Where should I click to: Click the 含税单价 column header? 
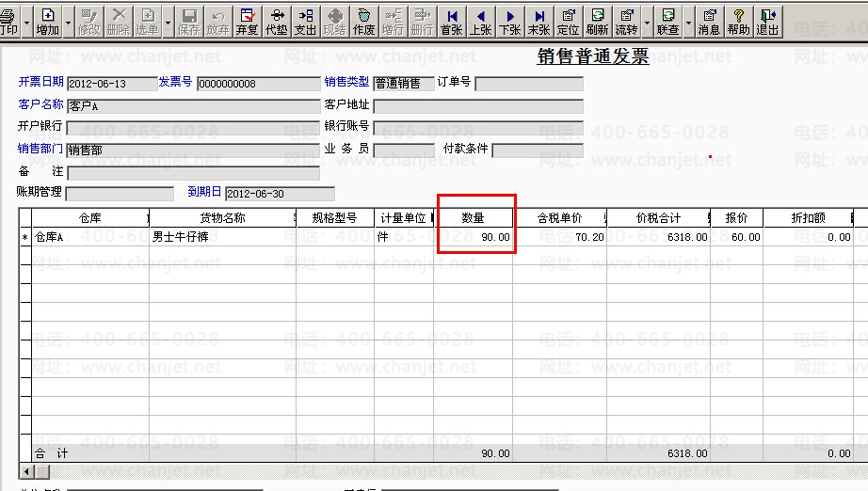(559, 218)
